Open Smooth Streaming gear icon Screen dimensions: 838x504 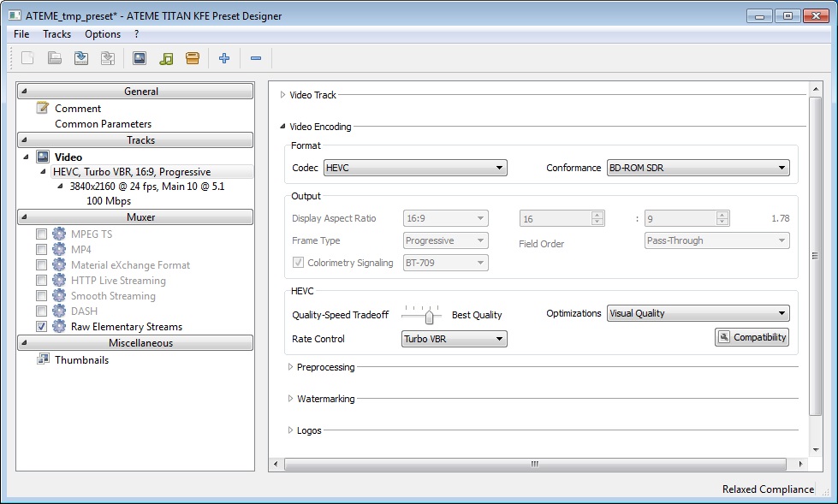pyautogui.click(x=59, y=295)
